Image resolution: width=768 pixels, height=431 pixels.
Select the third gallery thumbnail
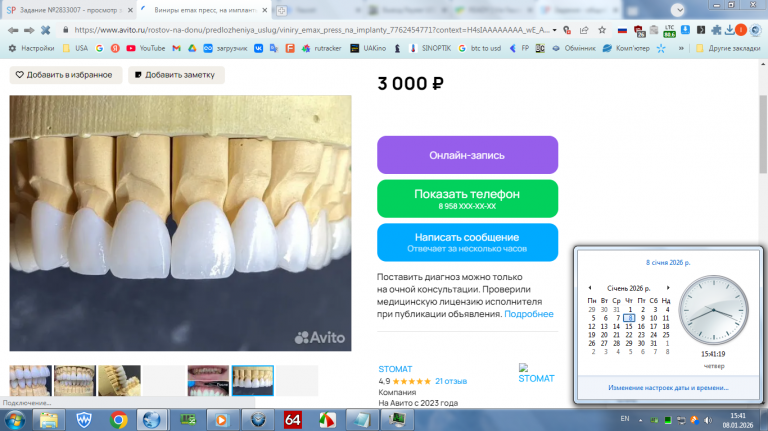pyautogui.click(x=120, y=380)
